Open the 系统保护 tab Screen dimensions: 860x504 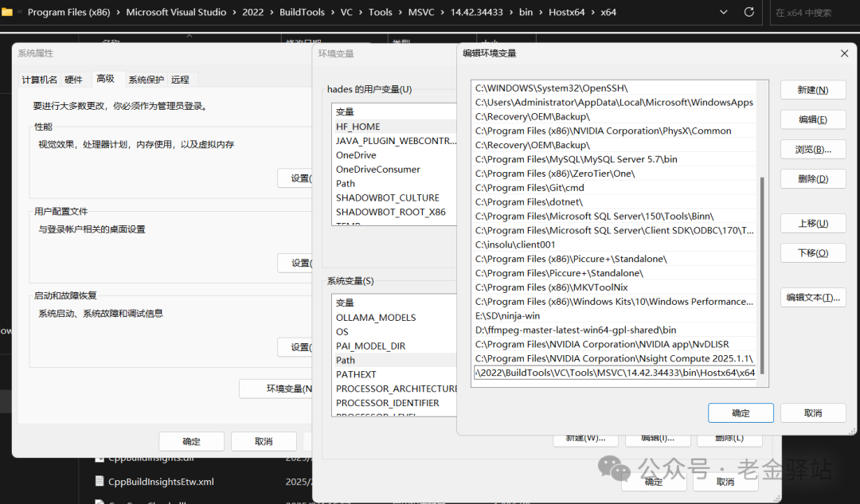(146, 80)
